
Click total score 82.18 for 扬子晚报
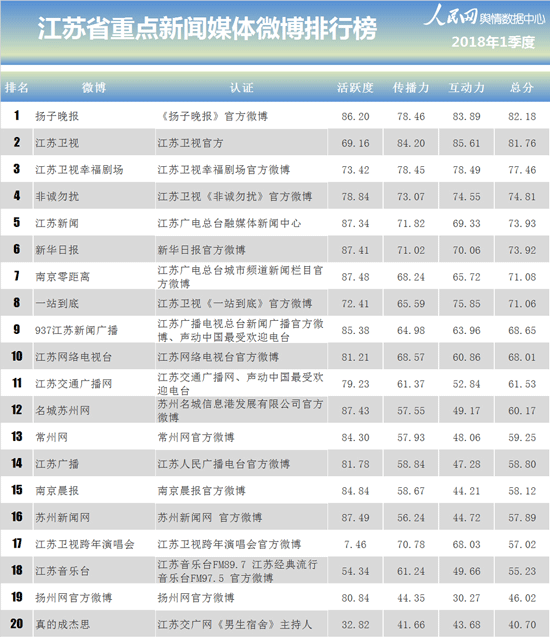522,117
